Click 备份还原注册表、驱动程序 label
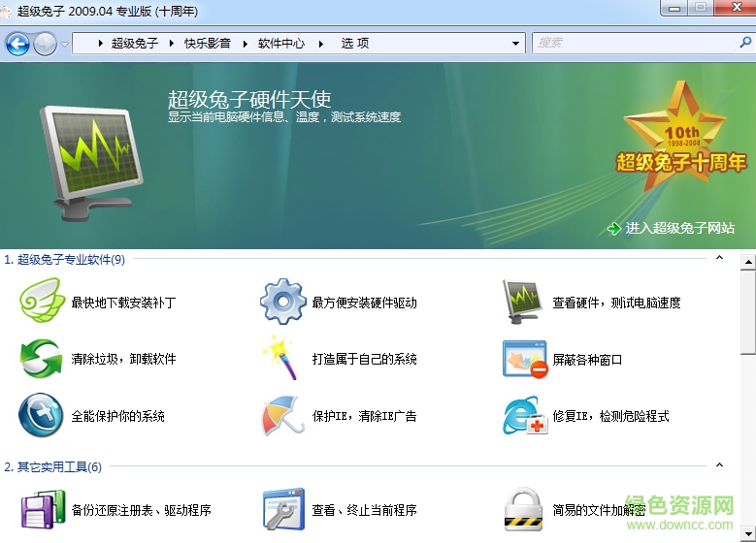Viewport: 756px width, 543px height. [142, 510]
